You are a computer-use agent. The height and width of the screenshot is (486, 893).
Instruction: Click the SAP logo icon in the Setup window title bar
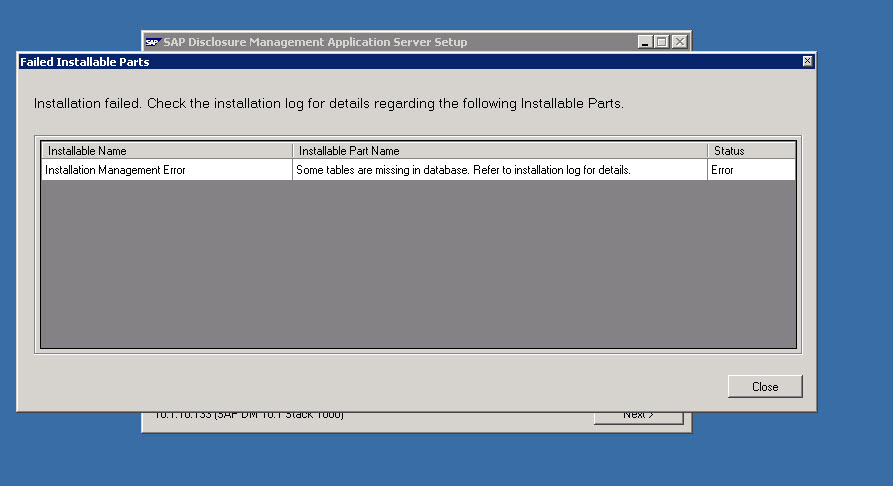tap(153, 42)
